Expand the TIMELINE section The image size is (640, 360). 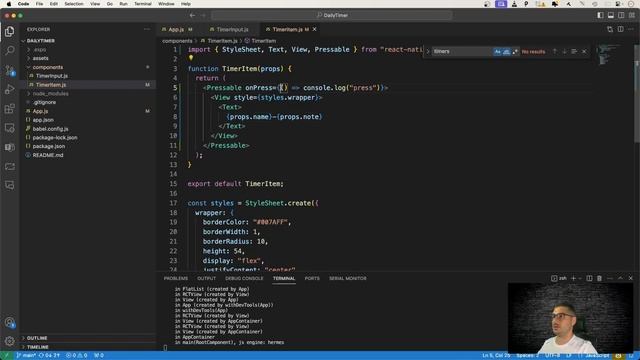click(88, 347)
